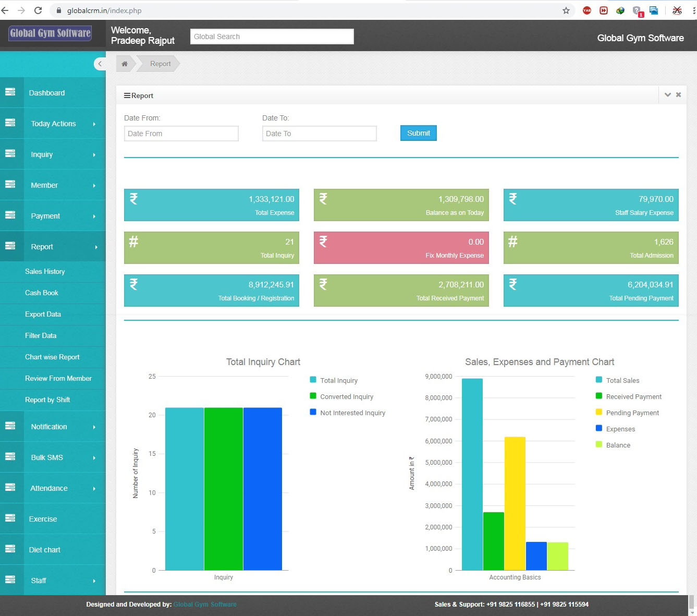Open the Sales History report
Screen dimensions: 697x616
pos(45,271)
